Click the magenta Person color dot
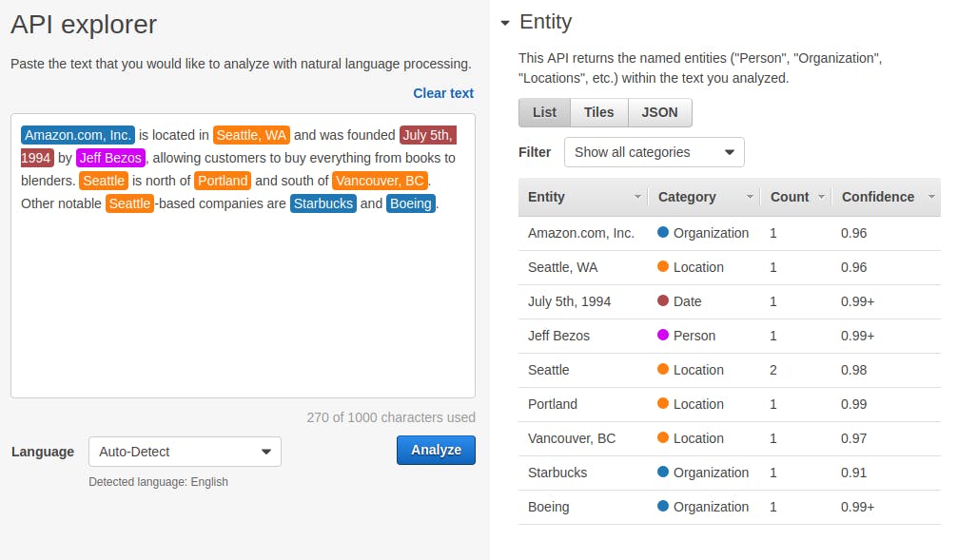The image size is (958, 560). coord(663,336)
